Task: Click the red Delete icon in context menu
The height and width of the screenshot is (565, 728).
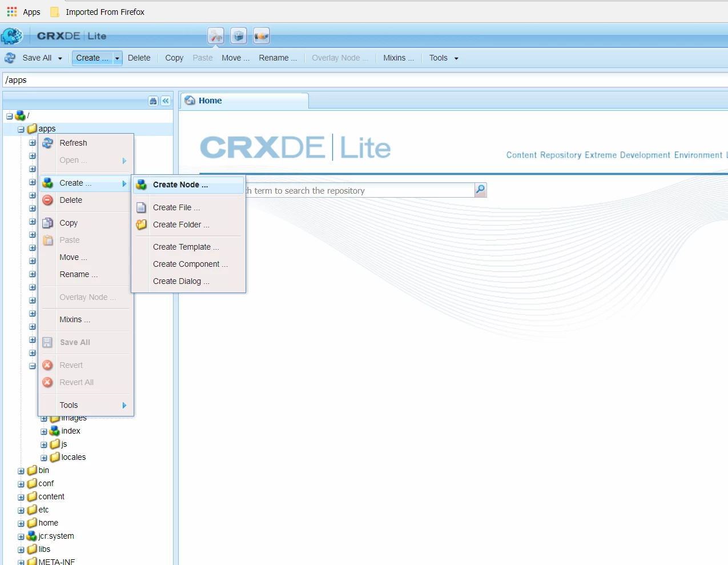Action: tap(48, 200)
